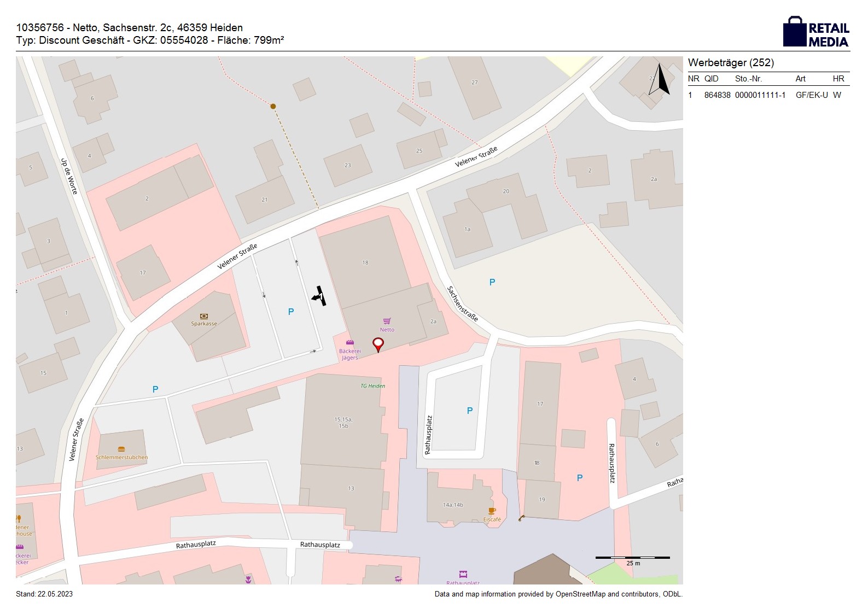Click the Retail Media logo
Image resolution: width=868 pixels, height=614 pixels.
point(815,32)
